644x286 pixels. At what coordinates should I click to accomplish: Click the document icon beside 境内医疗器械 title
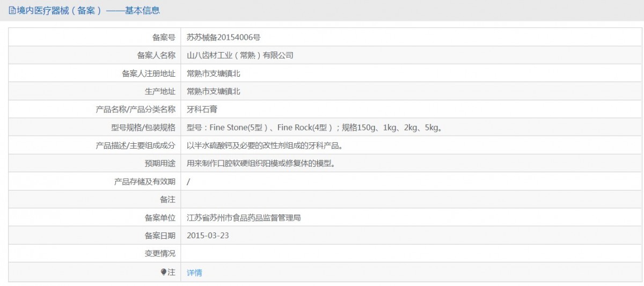(x=11, y=10)
